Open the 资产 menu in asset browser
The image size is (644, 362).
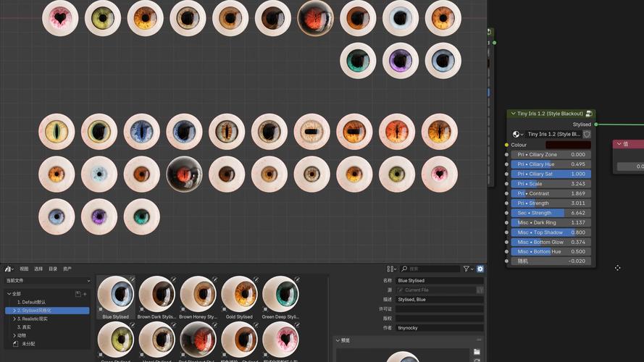point(67,269)
